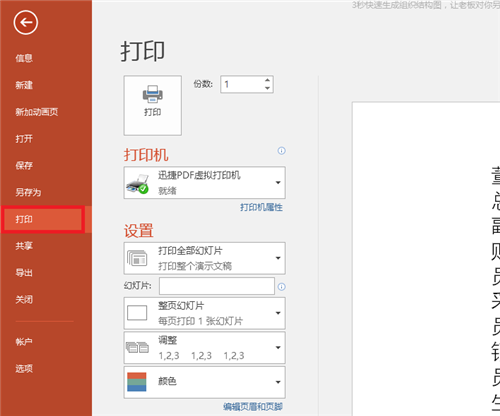Open the 调整 collation dropdown

[x=205, y=348]
